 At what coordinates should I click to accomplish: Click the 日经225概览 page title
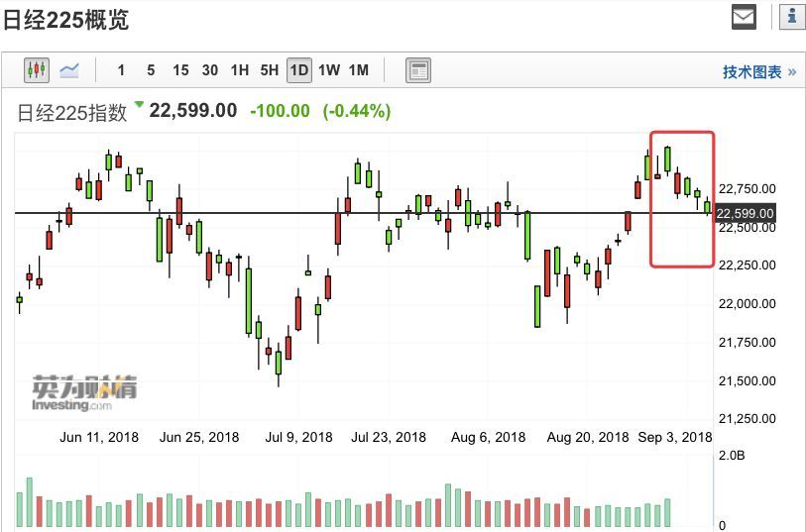(x=65, y=20)
